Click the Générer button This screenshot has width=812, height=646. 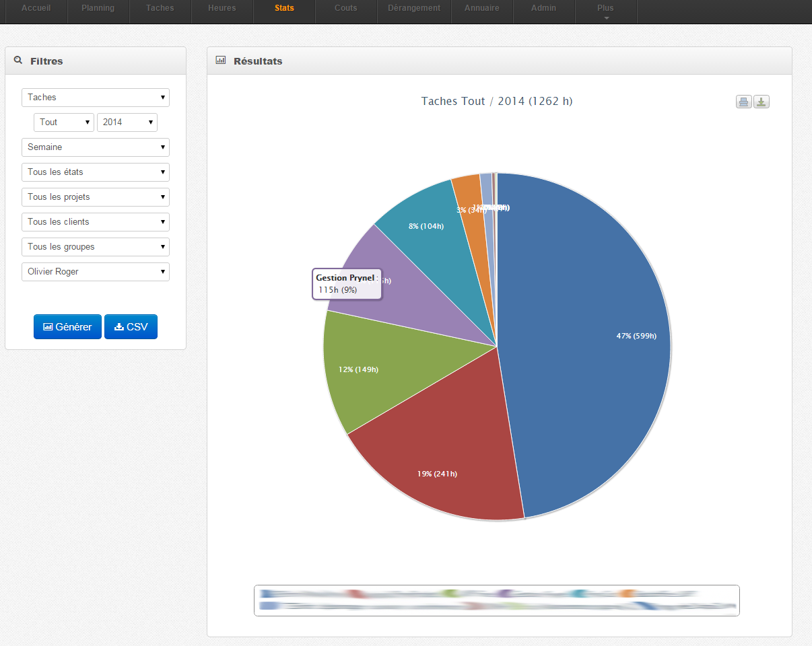pyautogui.click(x=67, y=327)
